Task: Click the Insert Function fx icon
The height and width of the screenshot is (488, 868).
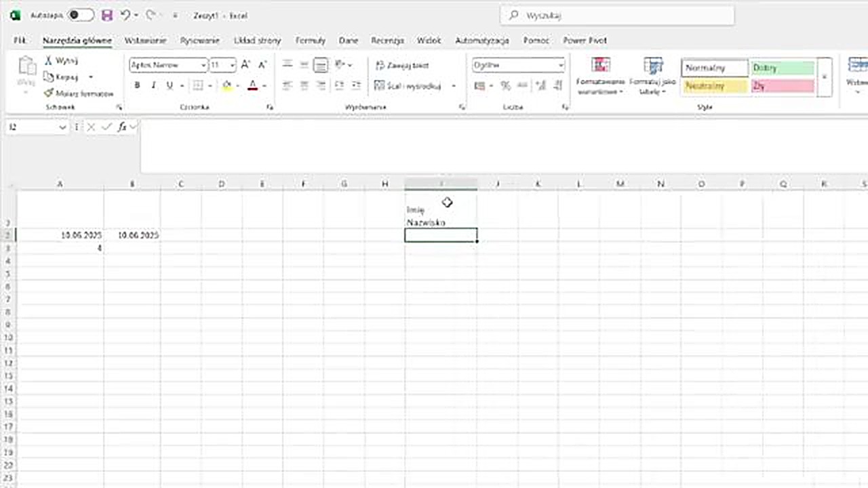Action: (122, 127)
